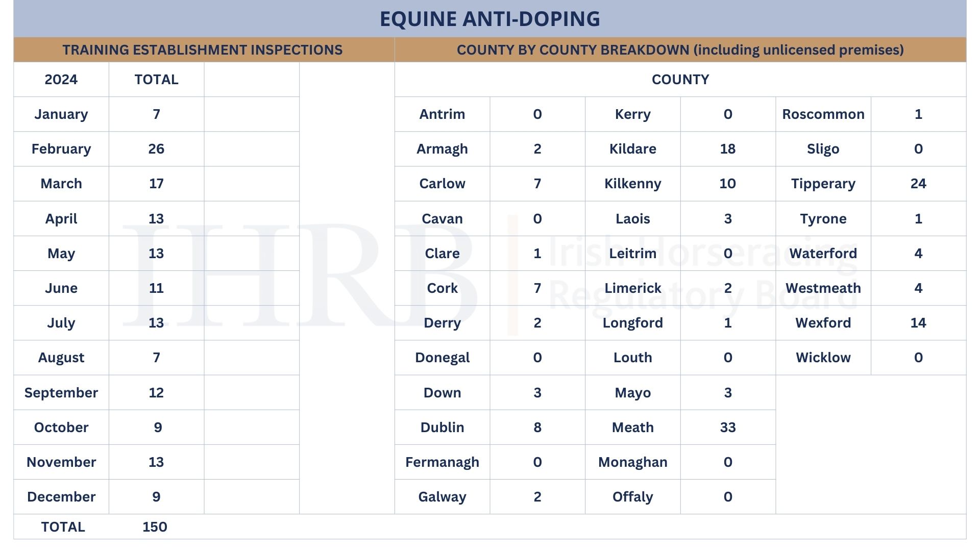Click the December total of 9
This screenshot has height=551, width=980.
click(x=156, y=497)
